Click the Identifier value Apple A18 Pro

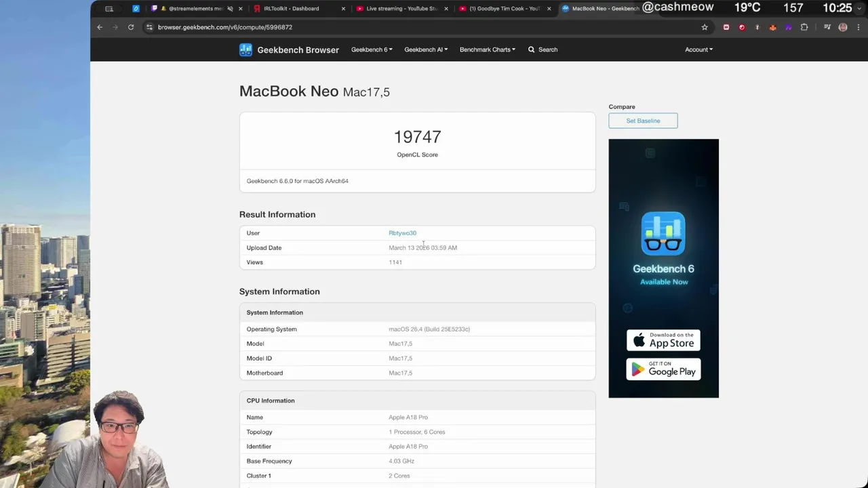coord(408,447)
